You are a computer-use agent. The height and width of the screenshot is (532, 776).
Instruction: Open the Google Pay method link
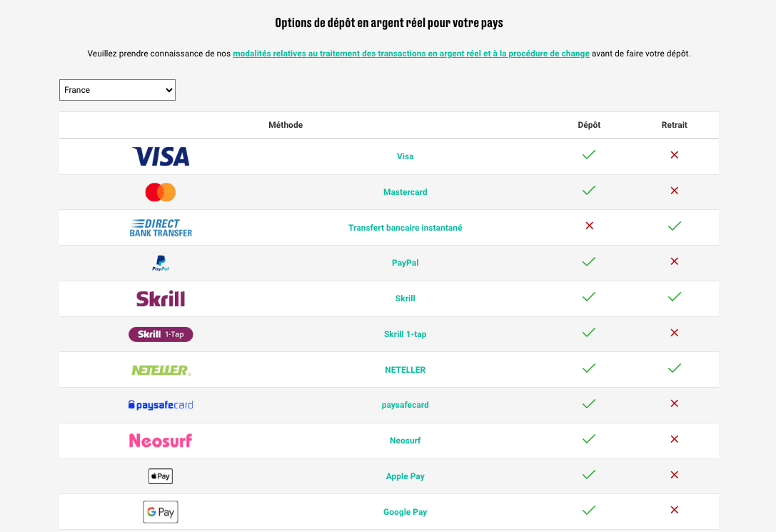pyautogui.click(x=405, y=512)
